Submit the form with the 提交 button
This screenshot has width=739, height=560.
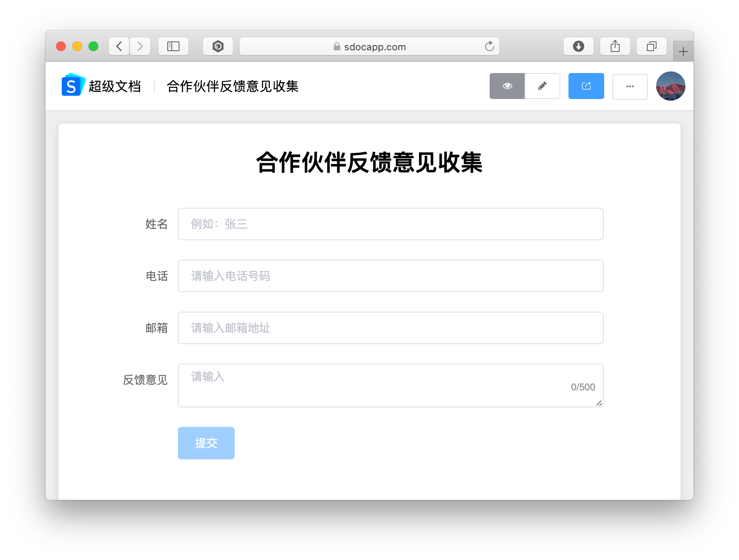pyautogui.click(x=206, y=443)
